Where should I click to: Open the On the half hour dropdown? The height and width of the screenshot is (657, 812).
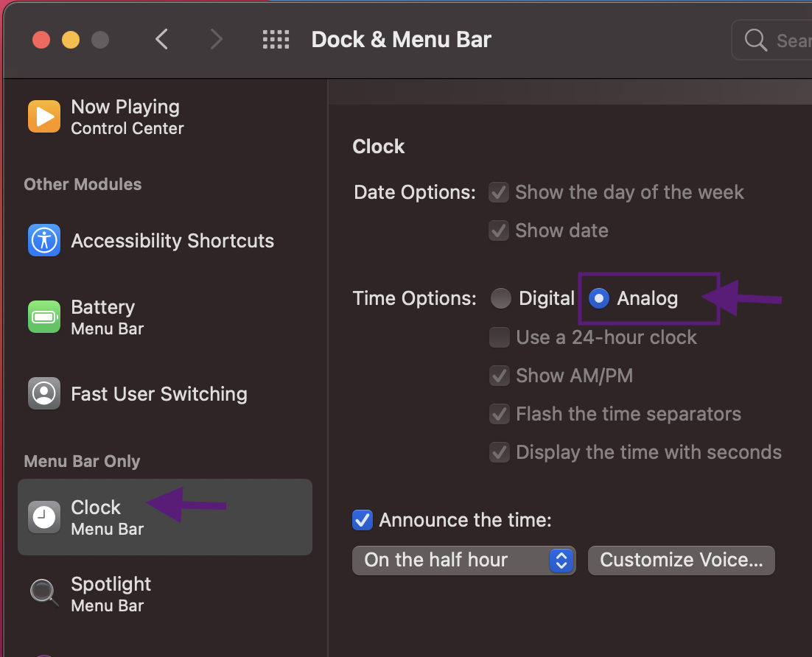click(x=561, y=561)
